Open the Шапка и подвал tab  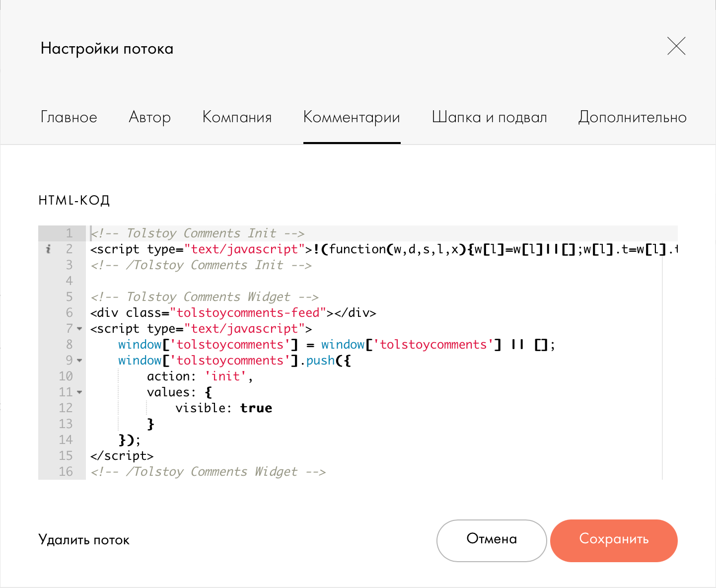[490, 117]
